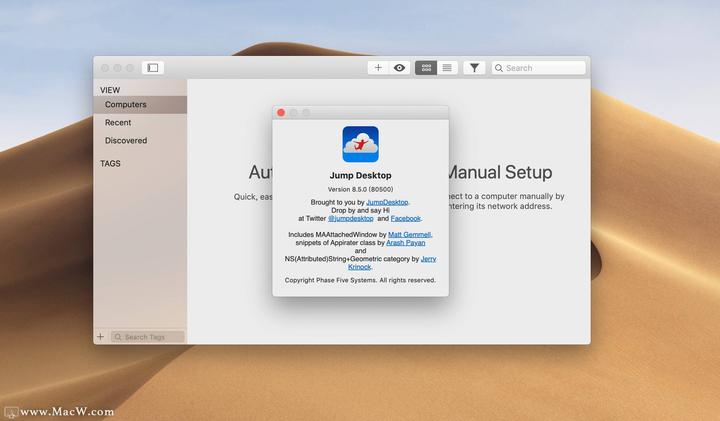
Task: Click the Version 8.5.0 text
Action: pyautogui.click(x=360, y=189)
